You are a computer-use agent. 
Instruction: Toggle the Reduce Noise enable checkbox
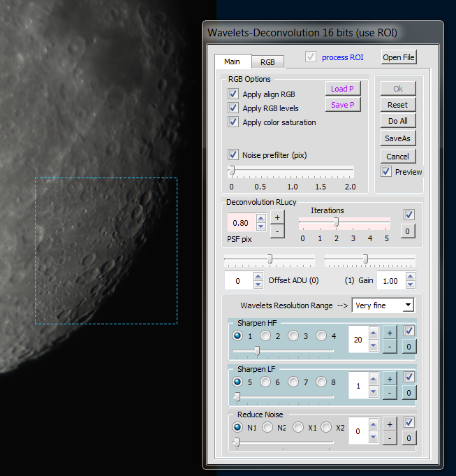(409, 422)
